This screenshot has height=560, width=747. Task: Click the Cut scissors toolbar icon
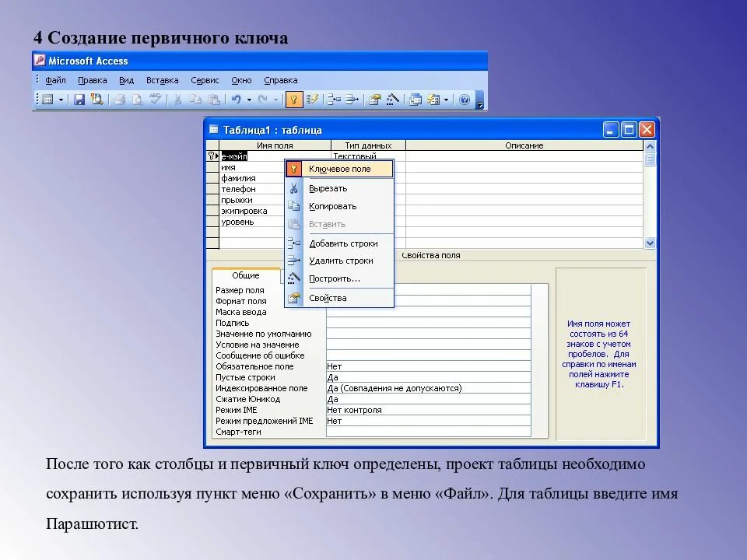(177, 100)
